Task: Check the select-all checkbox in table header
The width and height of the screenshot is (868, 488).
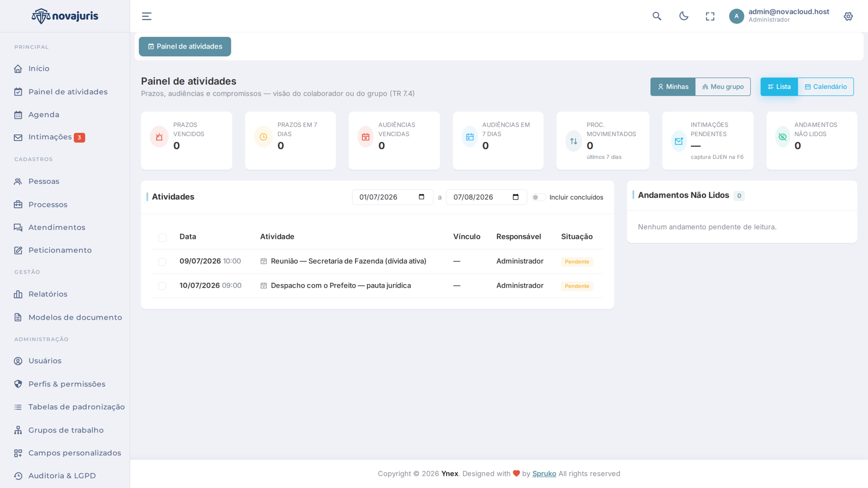Action: coord(162,237)
